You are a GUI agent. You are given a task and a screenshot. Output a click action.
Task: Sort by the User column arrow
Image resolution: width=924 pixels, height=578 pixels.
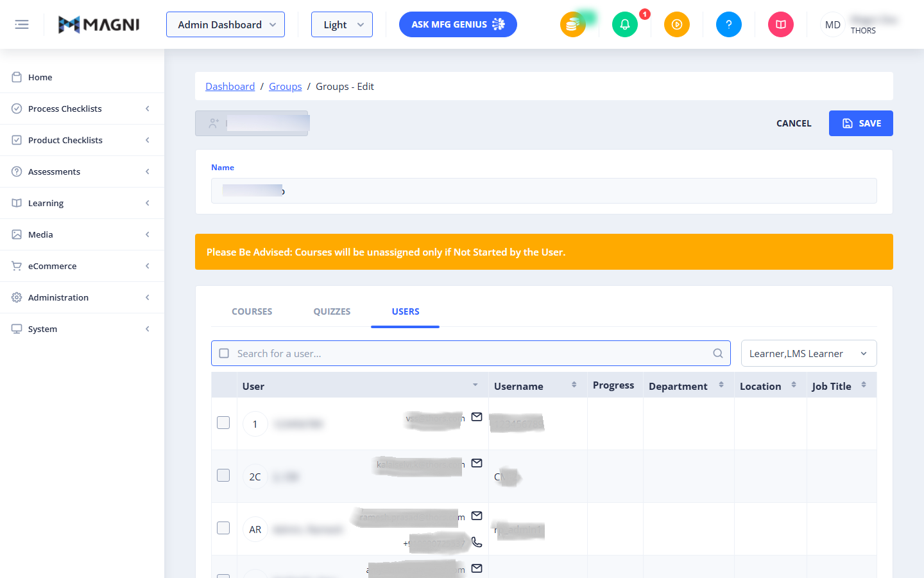pyautogui.click(x=475, y=385)
